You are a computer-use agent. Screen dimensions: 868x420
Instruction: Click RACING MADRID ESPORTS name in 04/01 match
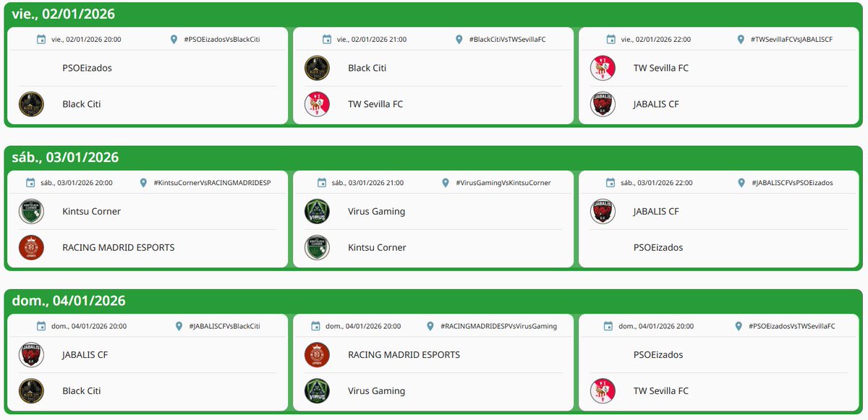point(404,355)
